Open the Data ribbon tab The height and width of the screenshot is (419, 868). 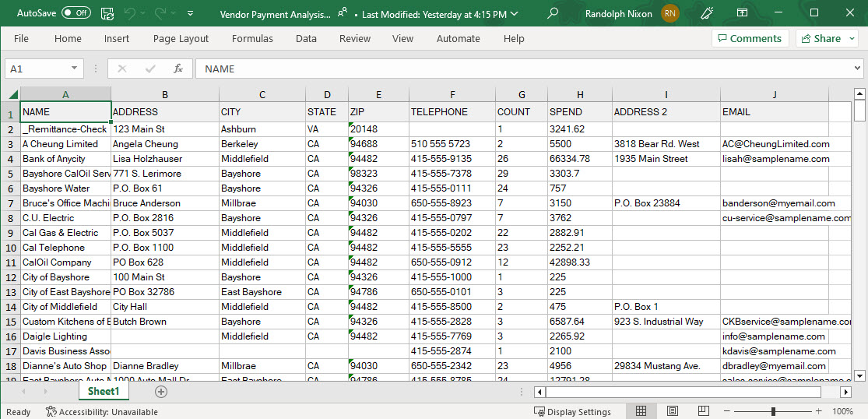click(306, 38)
